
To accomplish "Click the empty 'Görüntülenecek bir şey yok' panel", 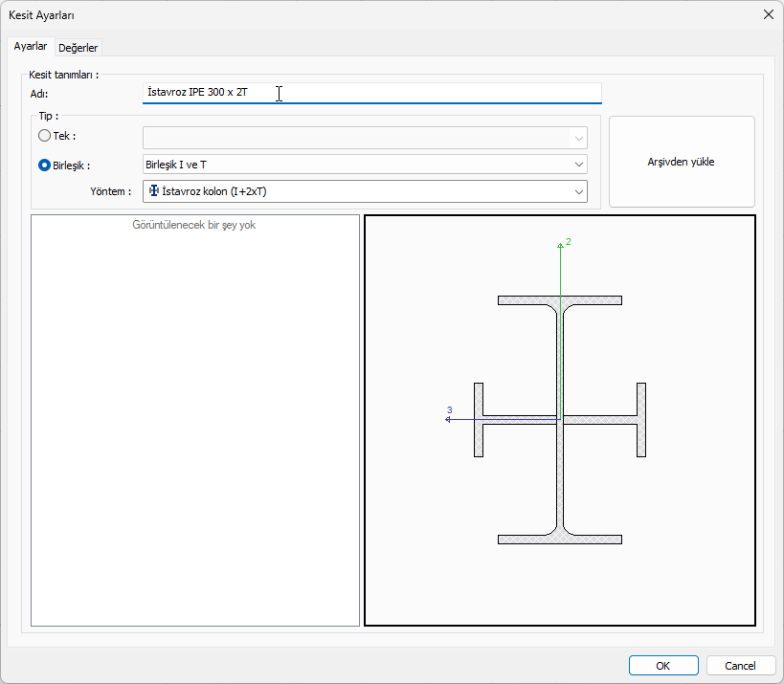I will point(194,421).
